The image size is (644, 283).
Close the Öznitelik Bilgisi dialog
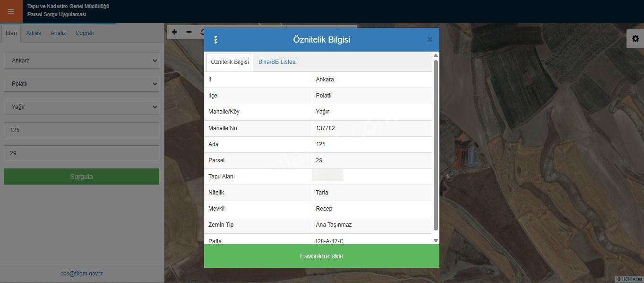tap(429, 40)
